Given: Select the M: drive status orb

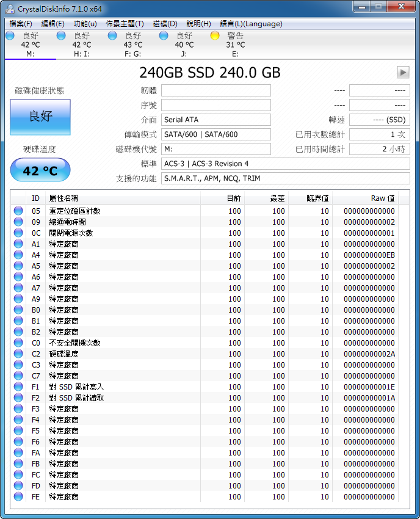Looking at the screenshot, I should coord(10,35).
